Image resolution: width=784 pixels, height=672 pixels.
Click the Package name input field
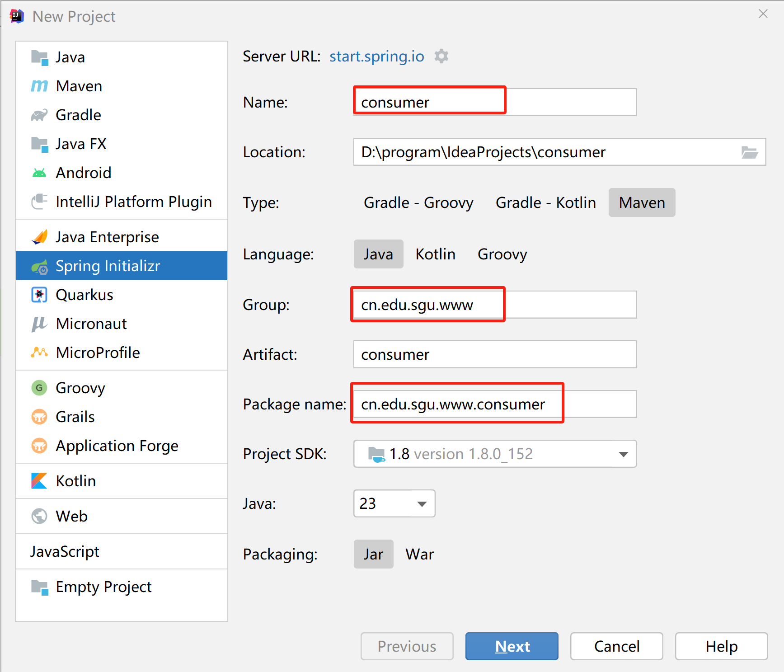pyautogui.click(x=495, y=404)
